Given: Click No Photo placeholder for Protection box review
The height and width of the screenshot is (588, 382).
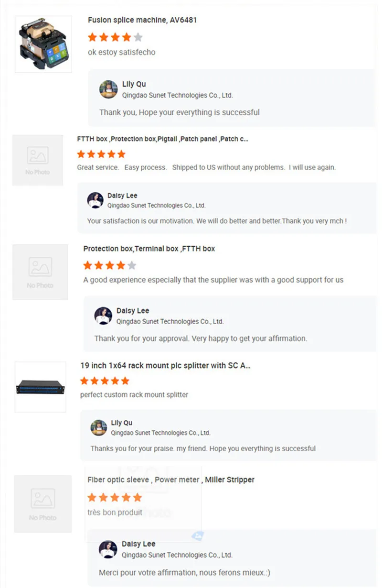Looking at the screenshot, I should click(x=40, y=272).
